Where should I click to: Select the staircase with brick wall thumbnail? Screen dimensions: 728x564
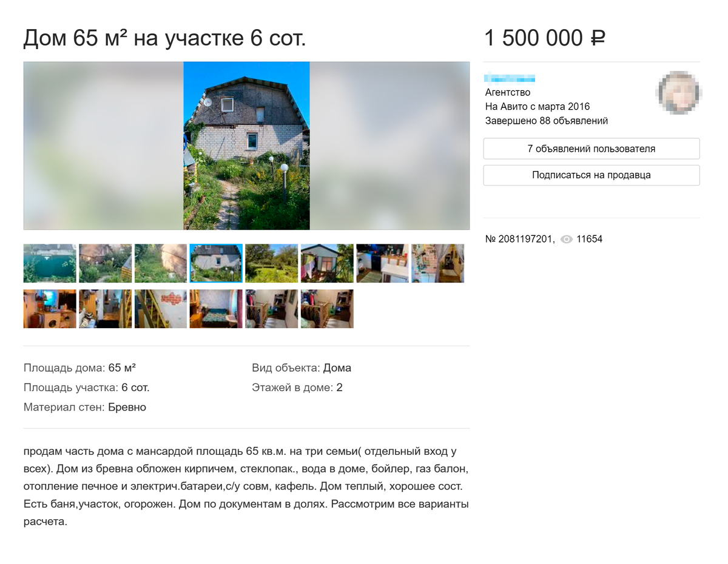tap(161, 309)
